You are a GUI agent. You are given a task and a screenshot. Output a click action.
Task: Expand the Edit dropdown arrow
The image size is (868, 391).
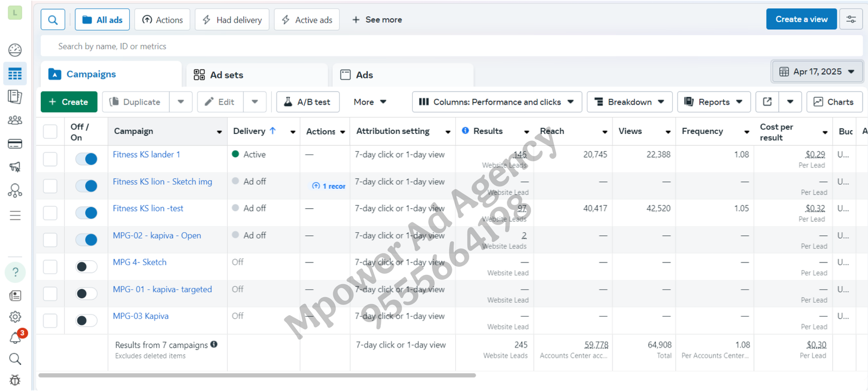tap(255, 102)
